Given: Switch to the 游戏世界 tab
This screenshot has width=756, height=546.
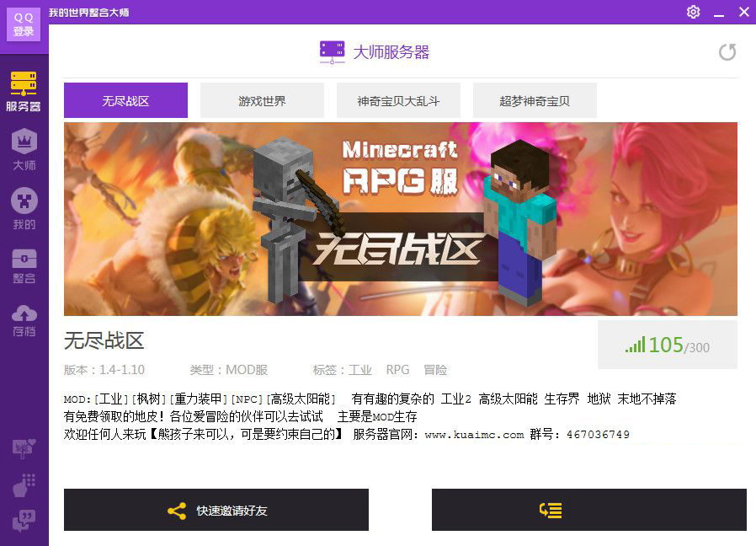Looking at the screenshot, I should tap(263, 100).
